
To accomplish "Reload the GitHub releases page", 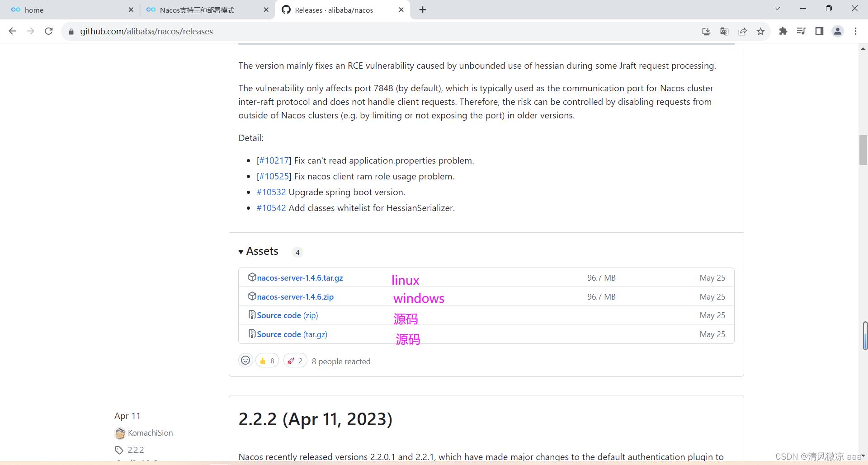I will coord(49,31).
